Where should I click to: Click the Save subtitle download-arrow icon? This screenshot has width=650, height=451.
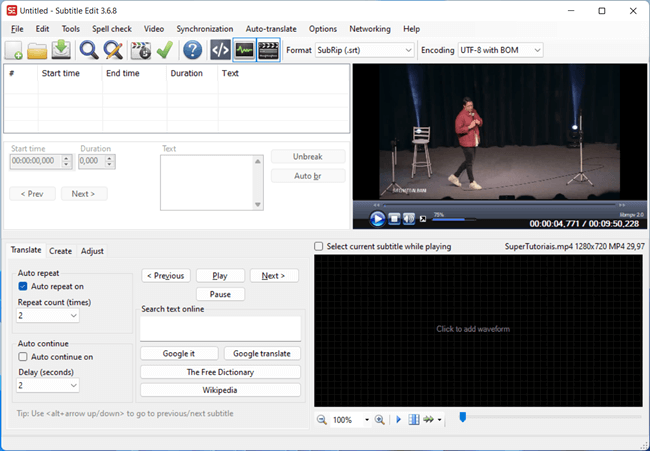61,50
